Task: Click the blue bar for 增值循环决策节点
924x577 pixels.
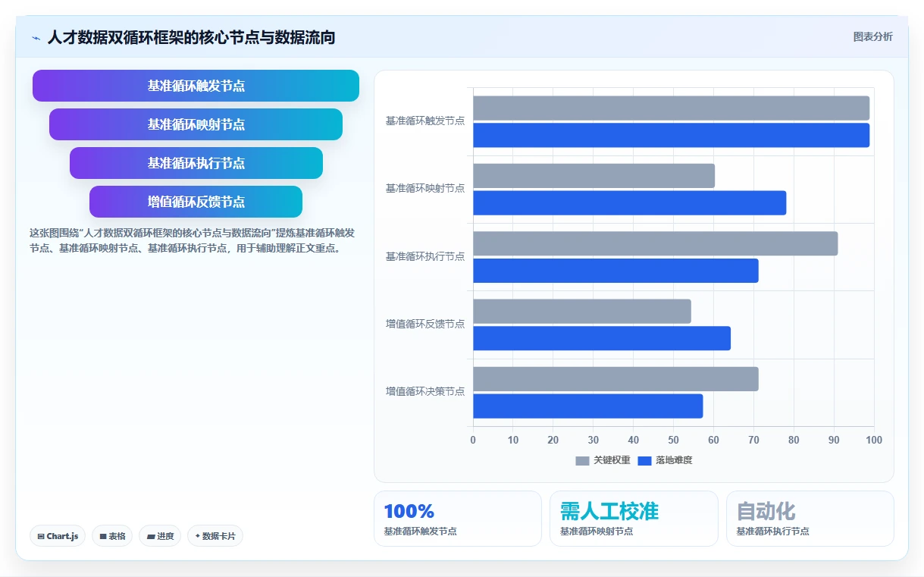Action: pos(587,406)
